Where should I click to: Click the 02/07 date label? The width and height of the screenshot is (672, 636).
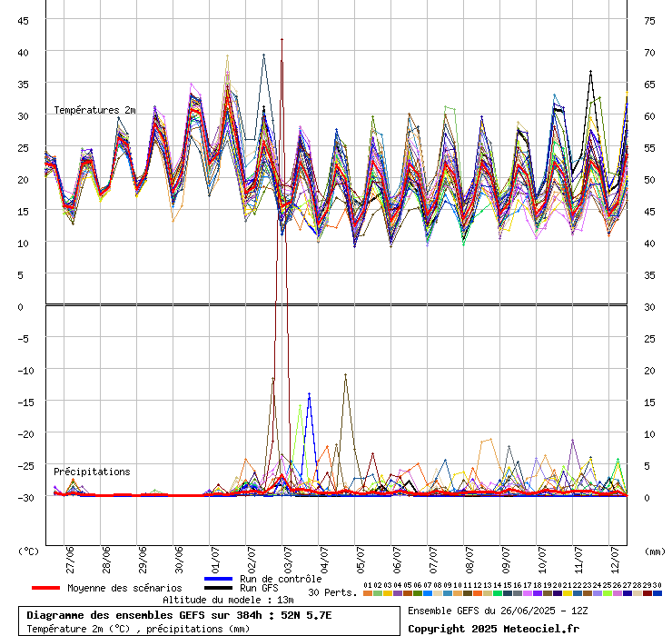pyautogui.click(x=252, y=560)
